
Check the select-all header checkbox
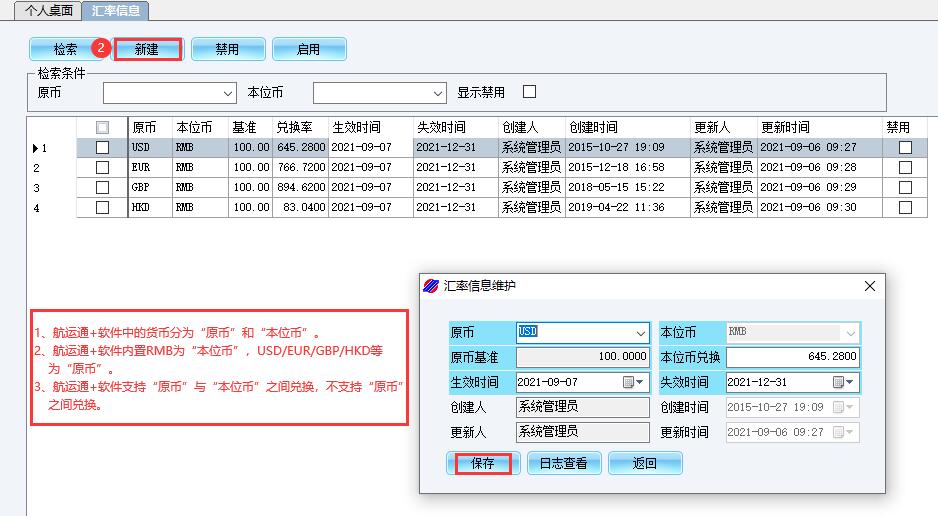(x=102, y=128)
